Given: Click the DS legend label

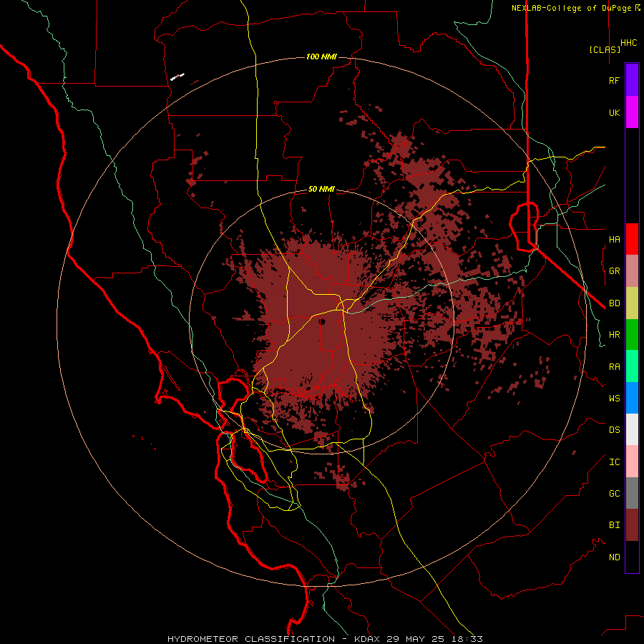Looking at the screenshot, I should tap(614, 430).
